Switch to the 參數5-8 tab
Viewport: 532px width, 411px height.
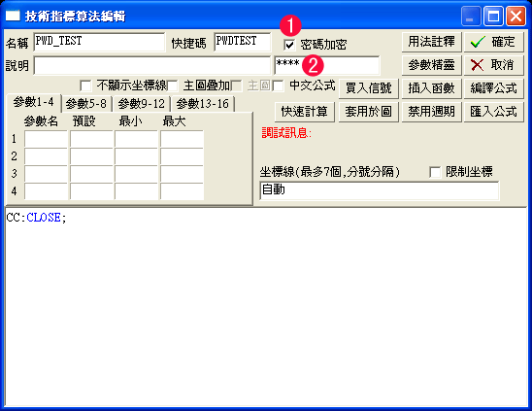point(86,104)
